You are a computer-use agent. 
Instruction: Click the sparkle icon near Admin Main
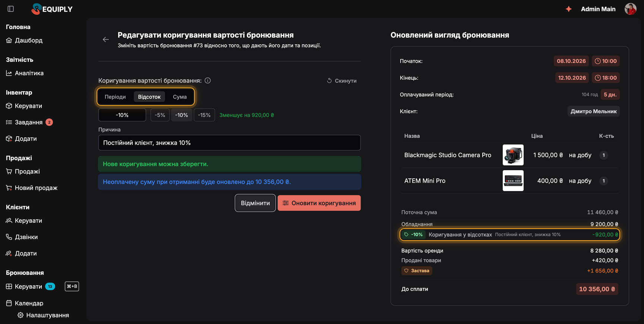tap(569, 9)
